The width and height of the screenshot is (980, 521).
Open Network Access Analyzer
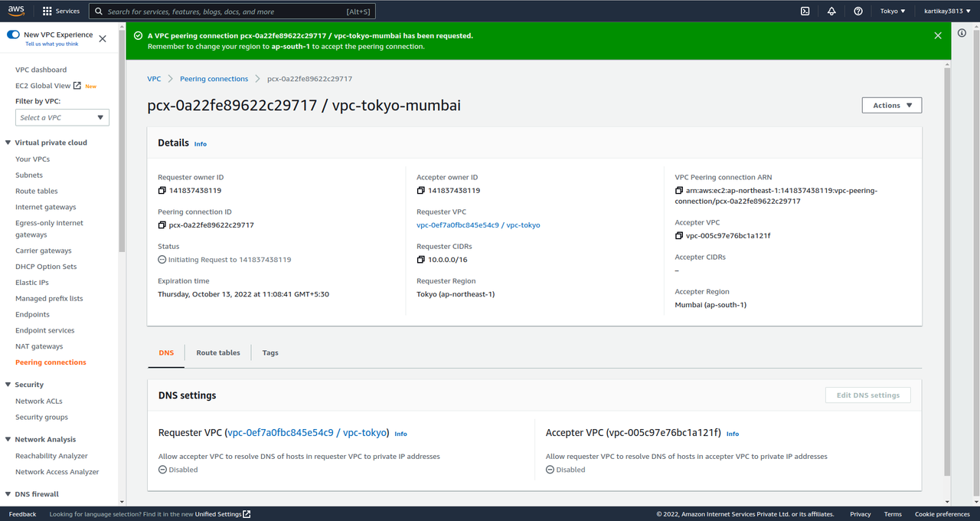click(x=57, y=472)
